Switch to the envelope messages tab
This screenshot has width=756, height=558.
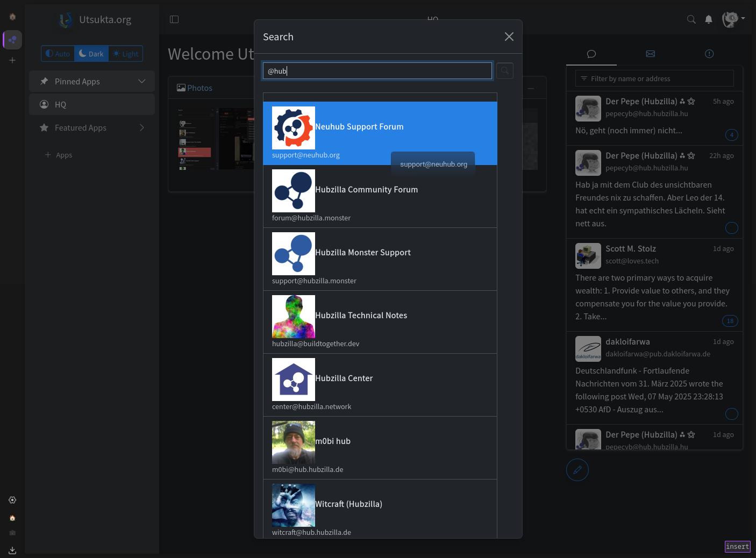pos(650,54)
